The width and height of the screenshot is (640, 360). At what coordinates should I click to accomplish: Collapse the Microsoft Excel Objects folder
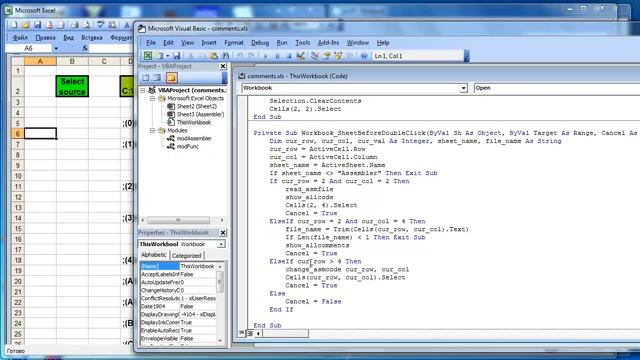pos(152,98)
